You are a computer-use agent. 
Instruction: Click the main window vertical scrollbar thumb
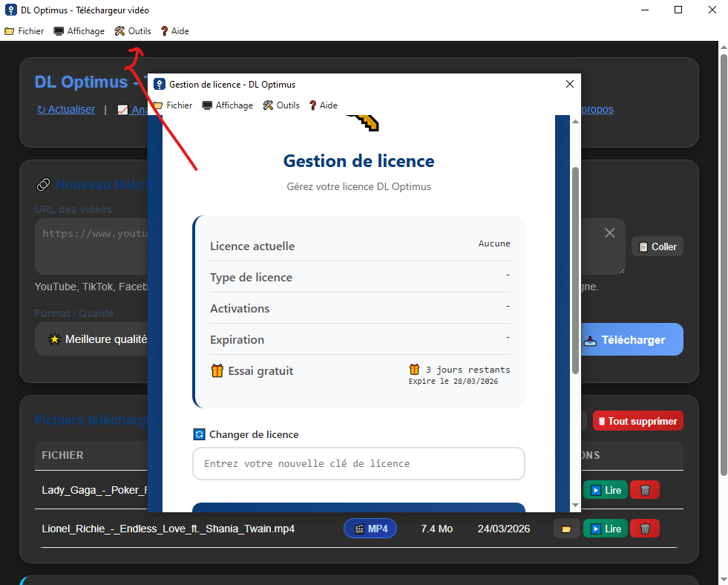(724, 264)
